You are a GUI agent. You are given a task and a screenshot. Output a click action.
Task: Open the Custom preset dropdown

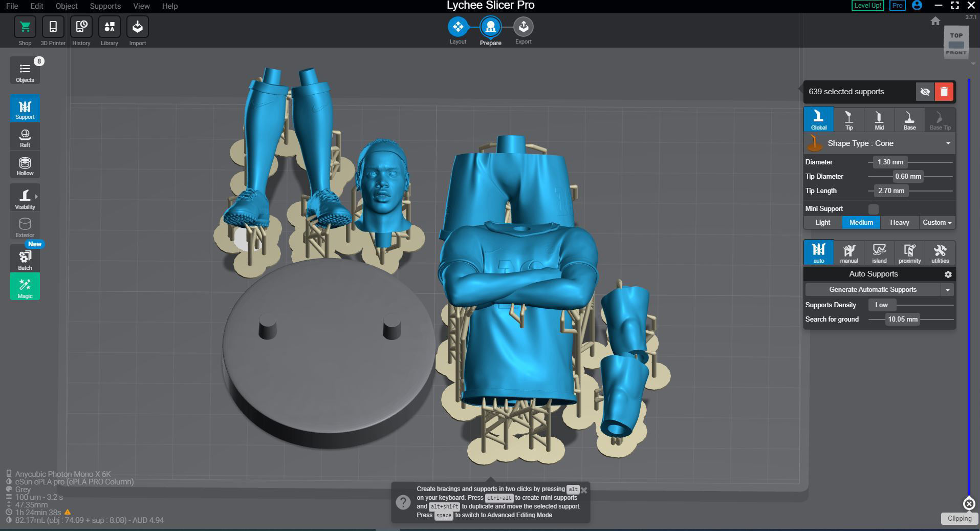(937, 223)
